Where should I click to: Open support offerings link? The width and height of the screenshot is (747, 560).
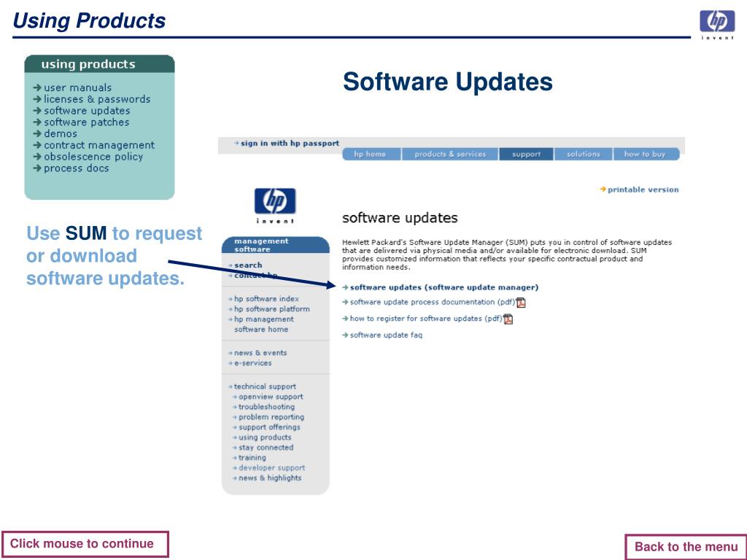pos(269,427)
